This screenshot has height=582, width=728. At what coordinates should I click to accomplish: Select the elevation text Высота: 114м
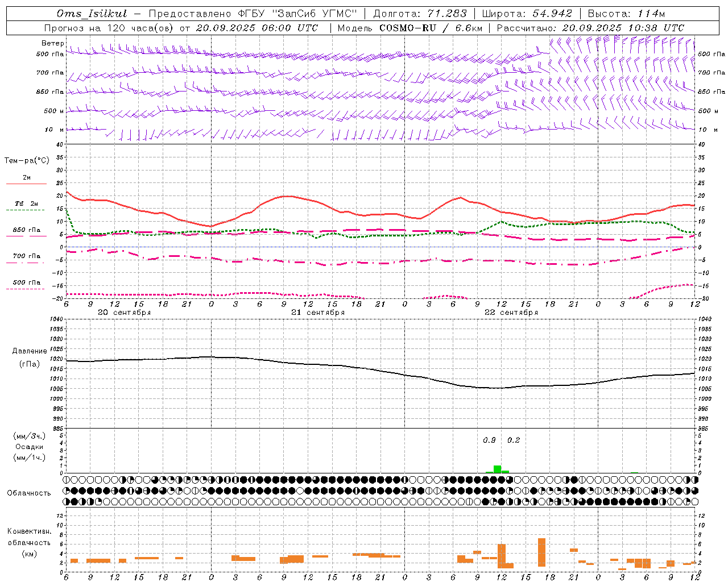click(x=626, y=14)
